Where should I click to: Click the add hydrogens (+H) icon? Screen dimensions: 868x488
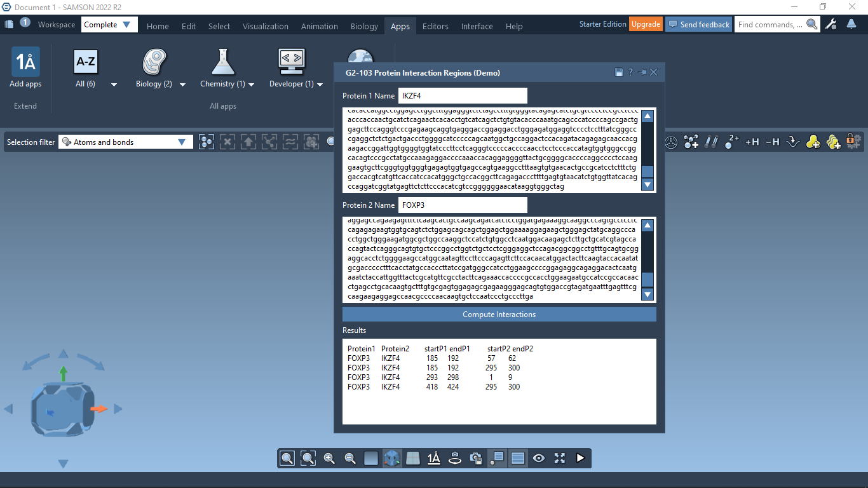click(752, 142)
